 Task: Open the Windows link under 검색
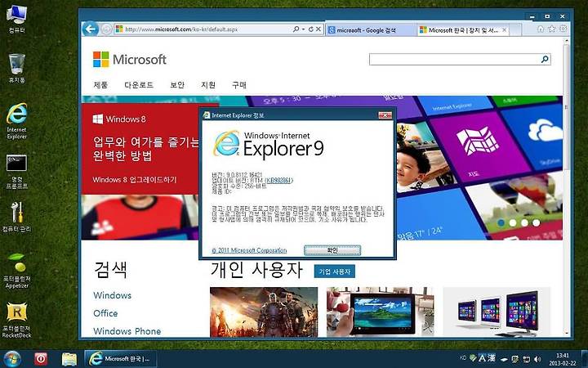(x=112, y=295)
